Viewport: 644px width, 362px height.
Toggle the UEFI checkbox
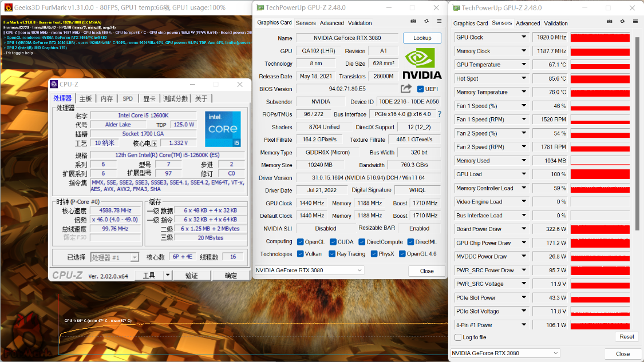coord(421,89)
